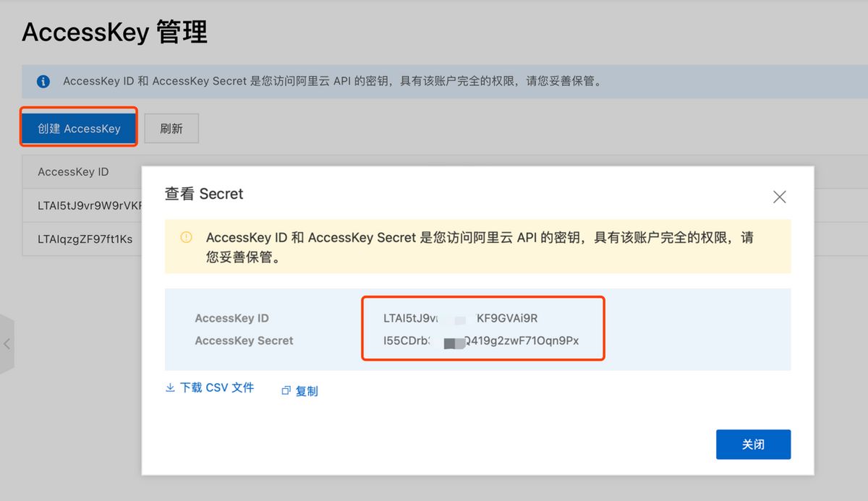Click the 查看 Secret dialog title
The width and height of the screenshot is (868, 501).
click(x=204, y=194)
